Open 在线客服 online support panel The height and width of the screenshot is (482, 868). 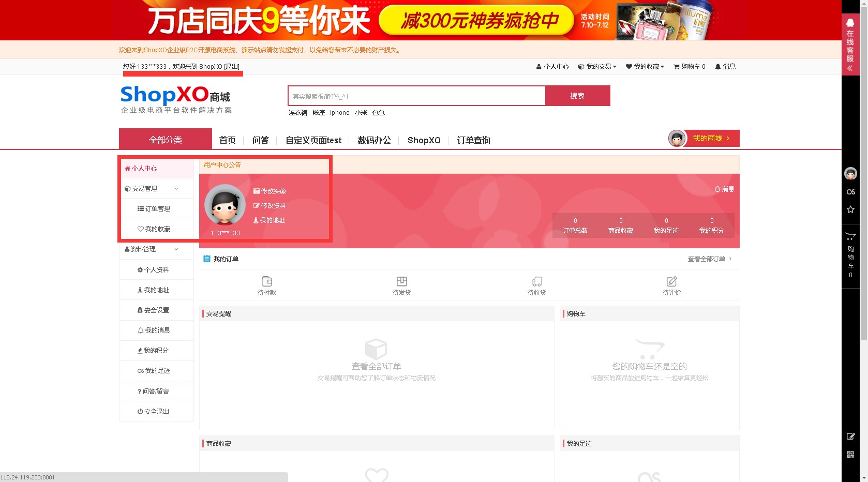[850, 44]
